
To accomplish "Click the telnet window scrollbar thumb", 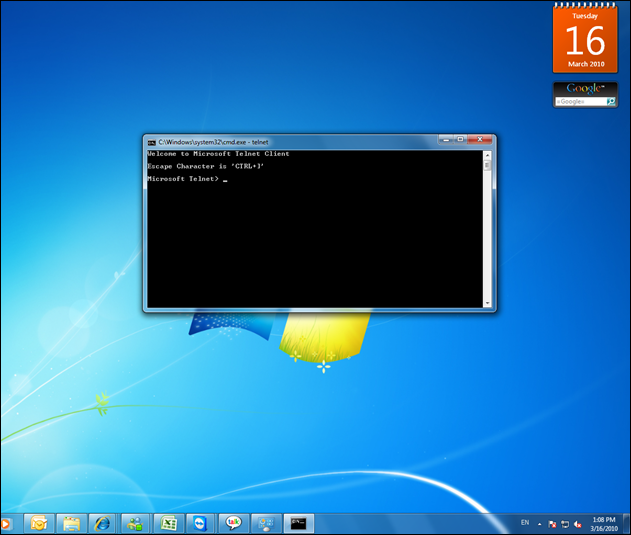I will tap(487, 165).
